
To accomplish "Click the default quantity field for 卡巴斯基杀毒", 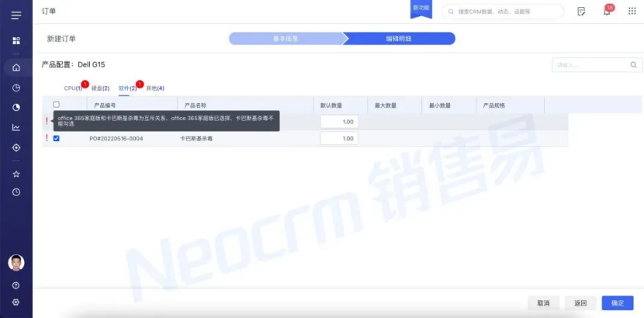I will [x=339, y=138].
